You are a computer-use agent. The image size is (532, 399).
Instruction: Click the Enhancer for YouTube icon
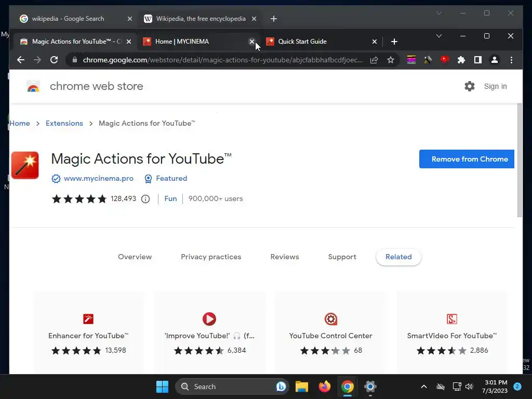click(88, 319)
